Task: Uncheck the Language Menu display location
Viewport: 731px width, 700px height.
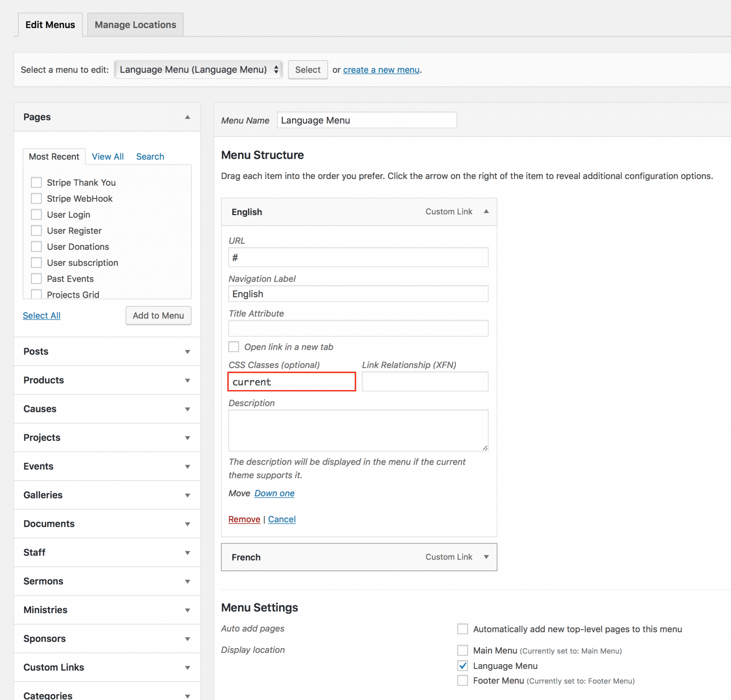Action: click(463, 665)
